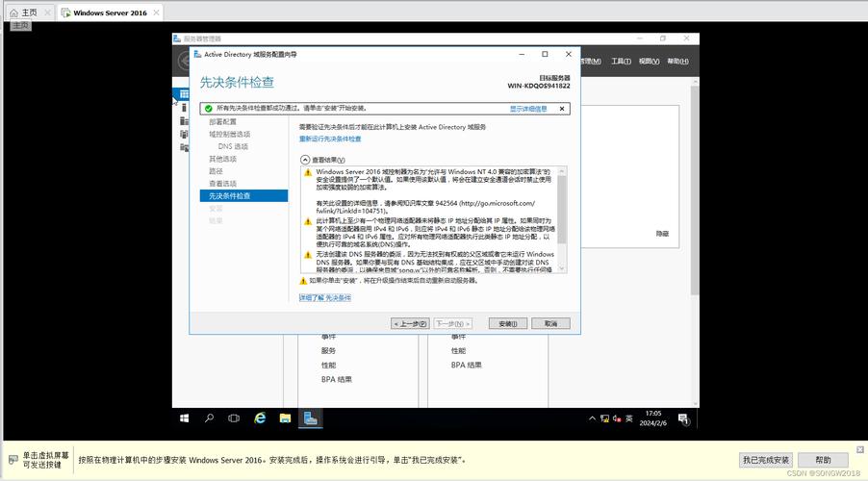Select highlighted 先决条件检查 step
This screenshot has height=481, width=868.
[x=243, y=196]
